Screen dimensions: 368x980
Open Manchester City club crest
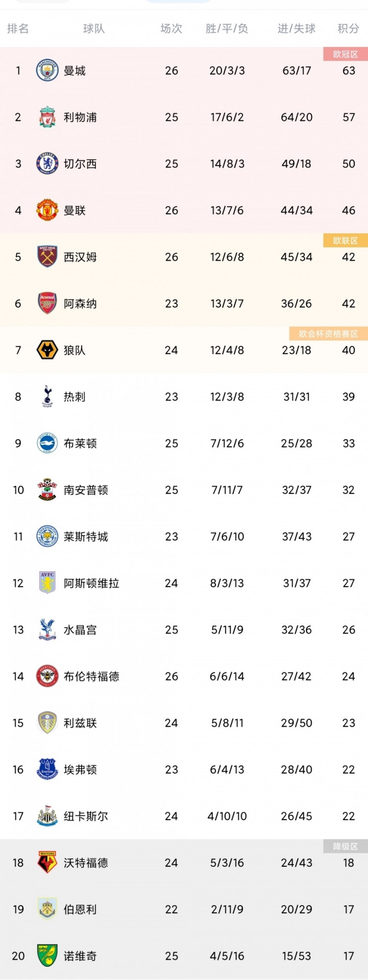click(48, 71)
